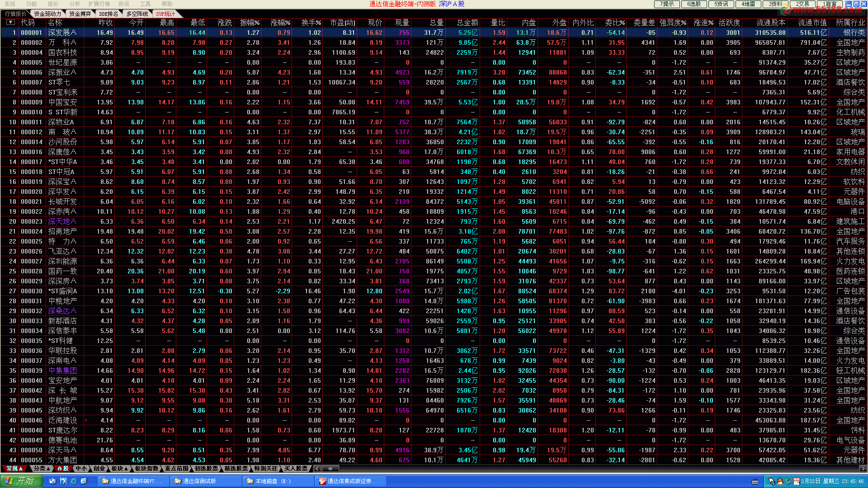Image resolution: width=868 pixels, height=488 pixels.
Task: Select the A股 bottom tab
Action: [63, 469]
